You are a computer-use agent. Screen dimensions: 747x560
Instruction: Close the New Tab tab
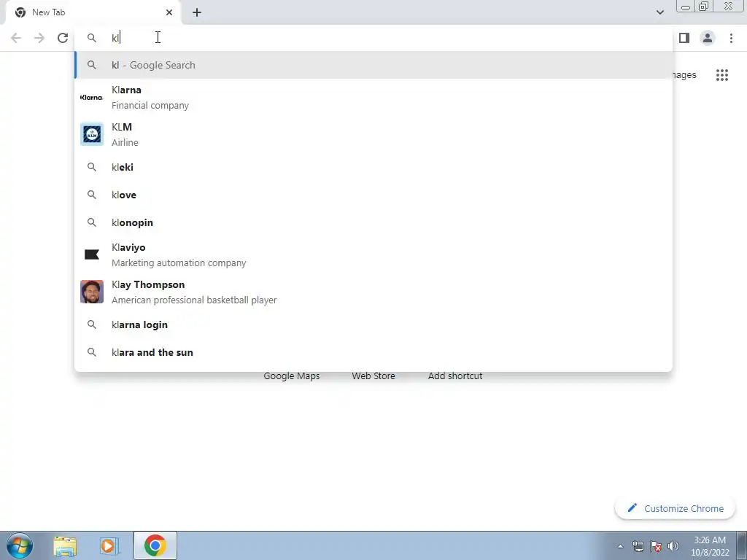[x=169, y=12]
